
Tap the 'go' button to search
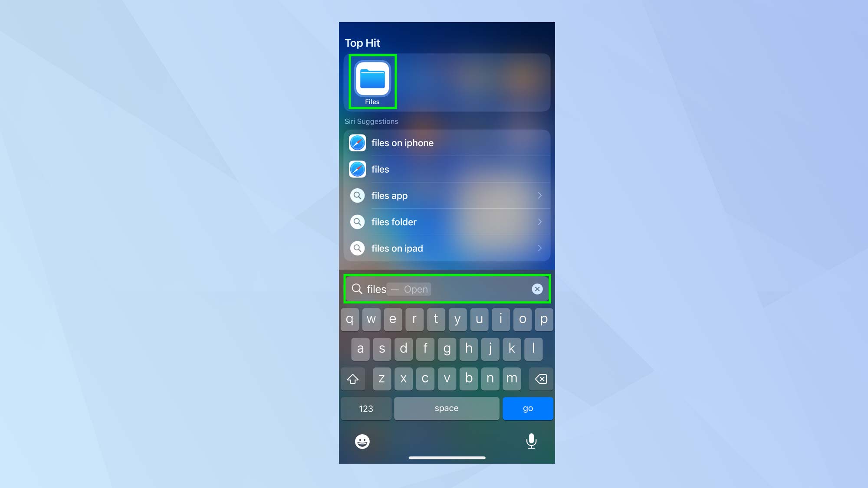click(528, 408)
